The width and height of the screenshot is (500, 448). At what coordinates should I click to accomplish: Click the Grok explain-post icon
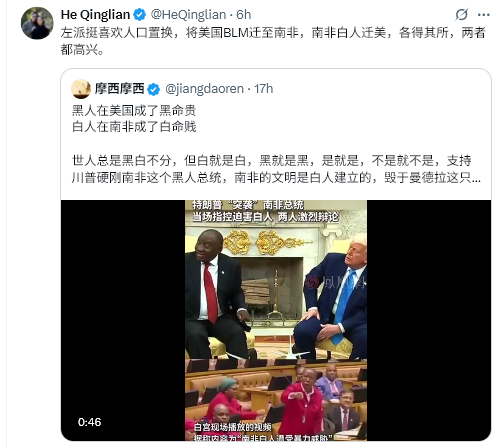pyautogui.click(x=462, y=14)
